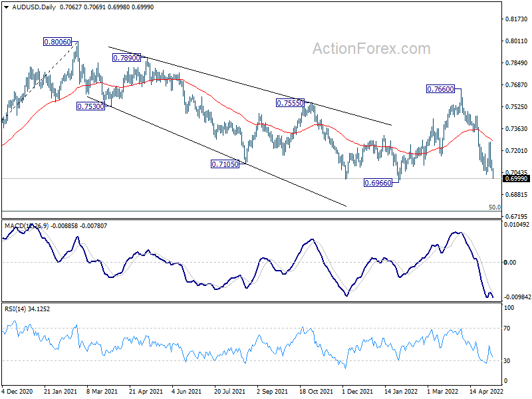532x399 pixels.
Task: Click the 4 Dec 2020 date label
Action: [18, 392]
